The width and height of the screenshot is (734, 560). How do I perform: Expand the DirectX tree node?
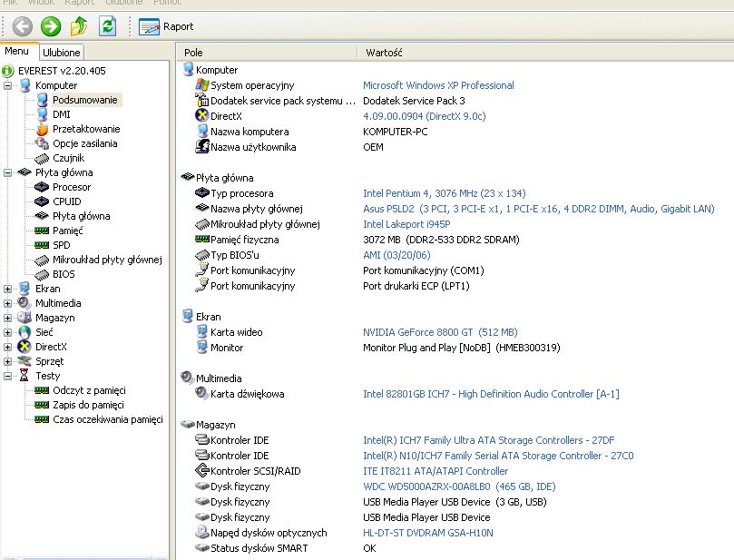click(8, 347)
